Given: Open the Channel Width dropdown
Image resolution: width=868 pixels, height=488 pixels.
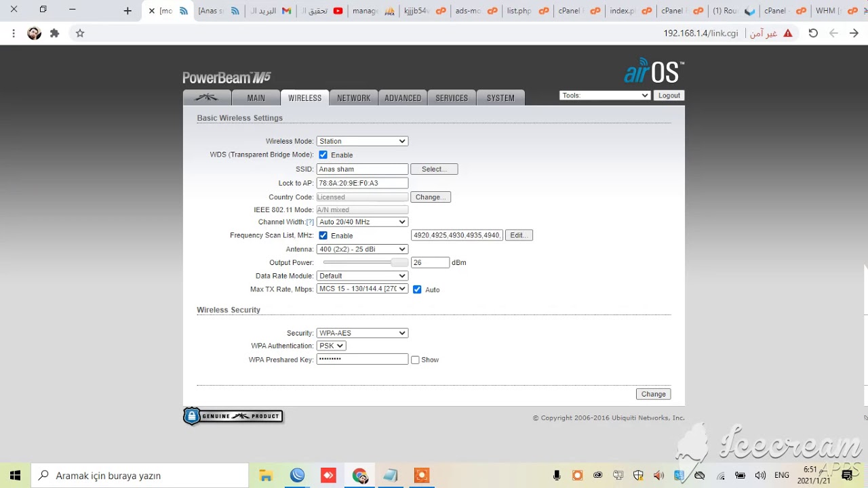Looking at the screenshot, I should [x=362, y=222].
